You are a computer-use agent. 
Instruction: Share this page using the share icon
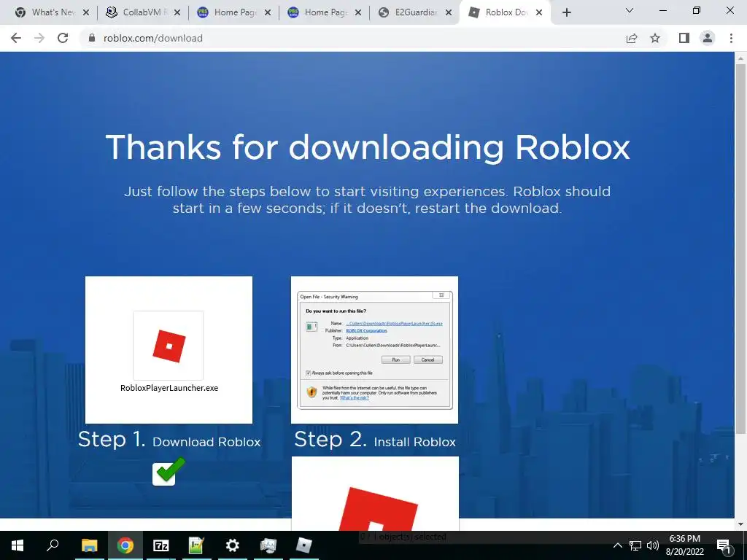[632, 38]
